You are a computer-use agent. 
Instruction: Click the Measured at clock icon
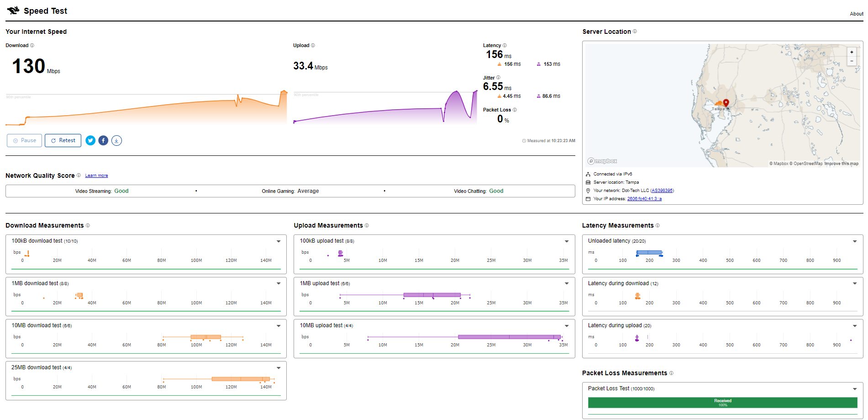tap(524, 141)
